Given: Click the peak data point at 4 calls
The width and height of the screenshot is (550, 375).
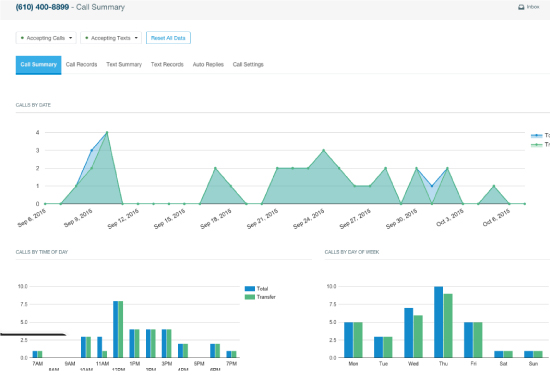Looking at the screenshot, I should (107, 133).
